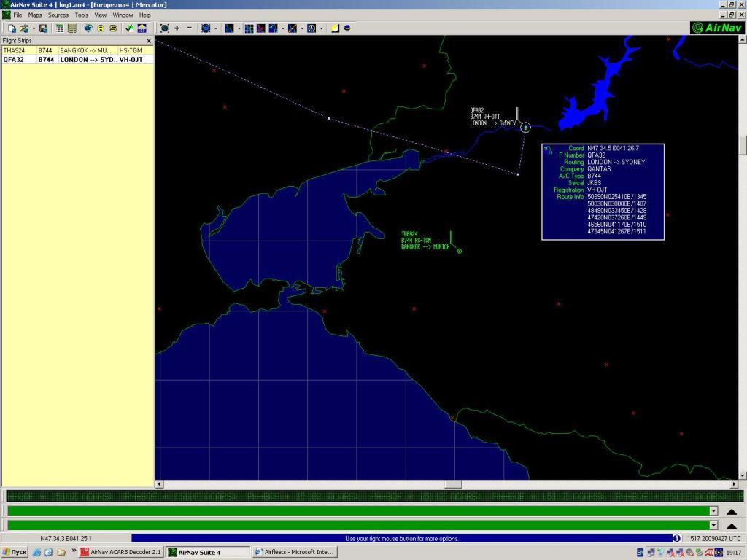Click the QFA32 aircraft symbol on the map
The image size is (747, 560).
(525, 127)
